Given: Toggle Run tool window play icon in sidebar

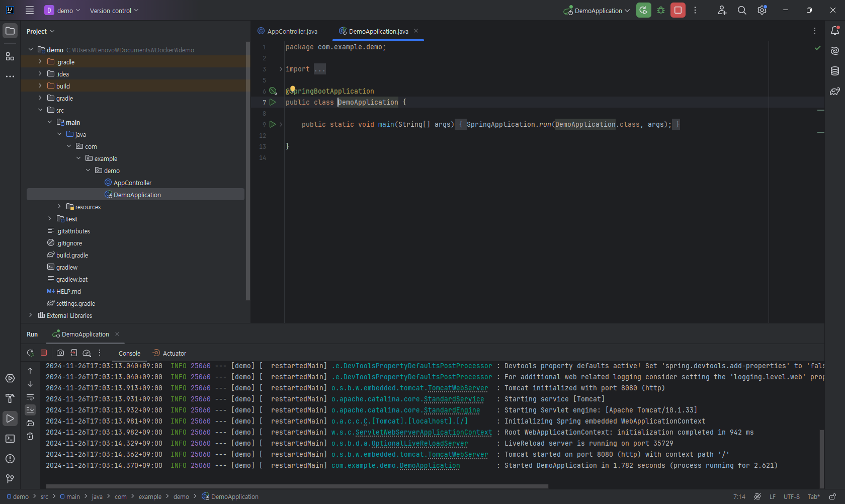Looking at the screenshot, I should [10, 418].
